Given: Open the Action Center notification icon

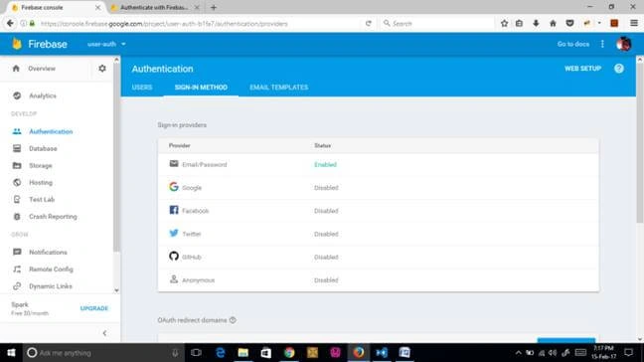Looking at the screenshot, I should pyautogui.click(x=628, y=352).
